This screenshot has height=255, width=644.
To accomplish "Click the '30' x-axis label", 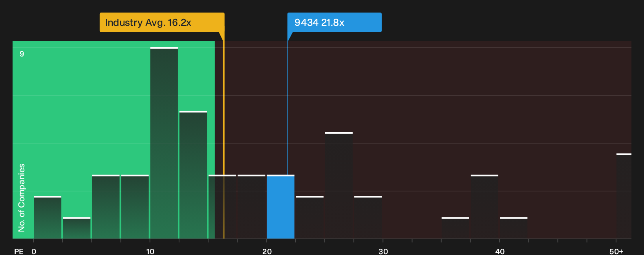I will click(383, 251).
